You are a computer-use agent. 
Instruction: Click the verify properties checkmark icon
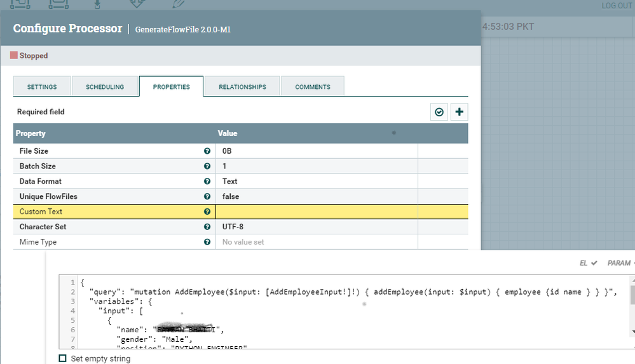click(439, 112)
